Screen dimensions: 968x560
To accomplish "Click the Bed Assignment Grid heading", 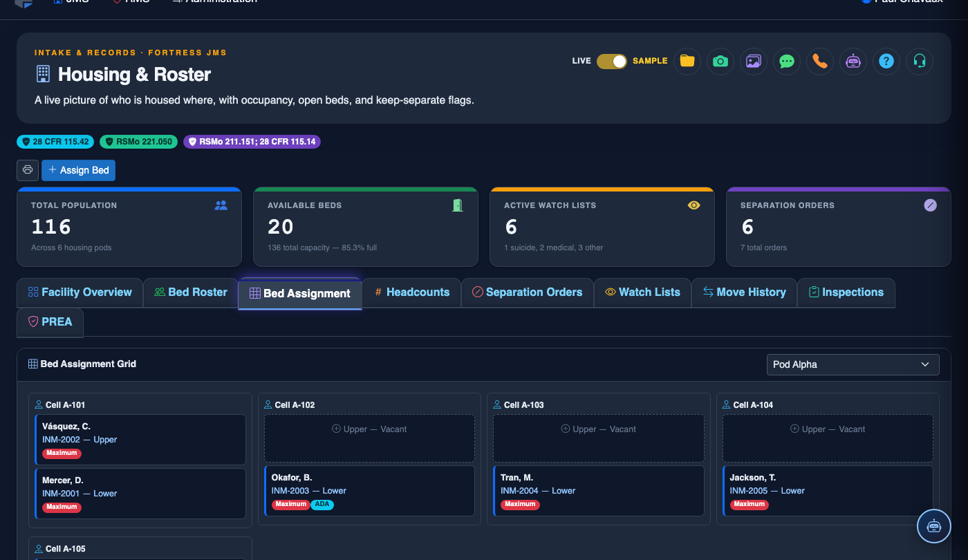I will pos(82,364).
